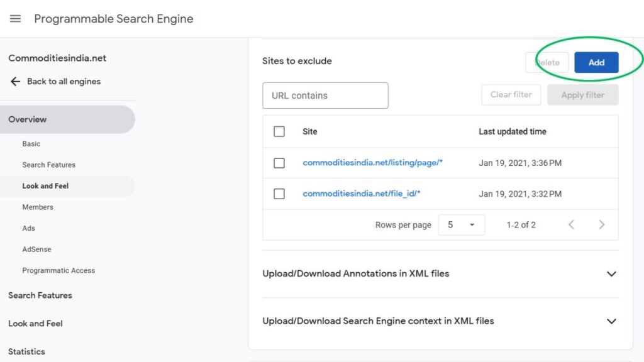Open Ads in the sidebar

[28, 228]
